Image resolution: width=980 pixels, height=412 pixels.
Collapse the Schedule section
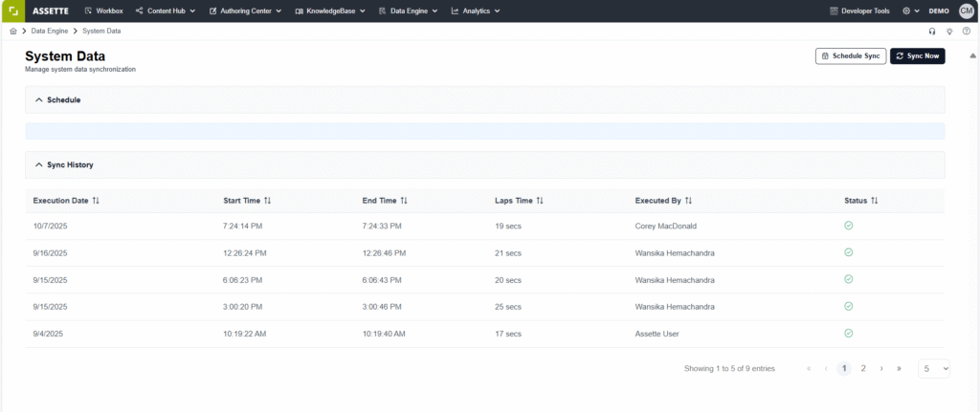point(39,99)
